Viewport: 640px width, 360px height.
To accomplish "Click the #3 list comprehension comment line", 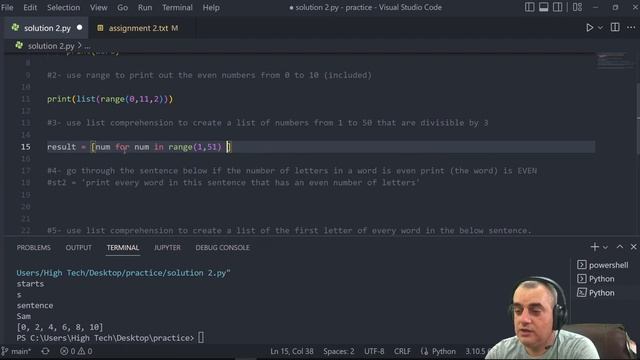I will [268, 123].
